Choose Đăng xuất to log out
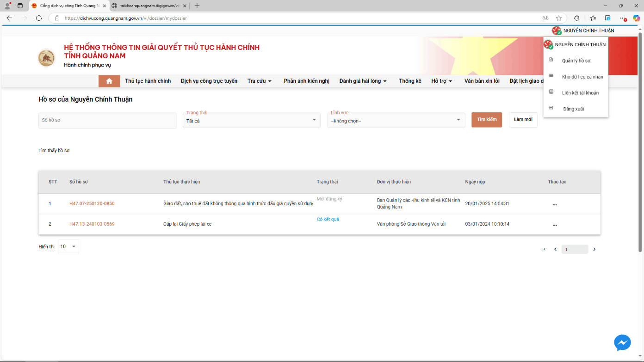This screenshot has height=362, width=644. coord(573,109)
